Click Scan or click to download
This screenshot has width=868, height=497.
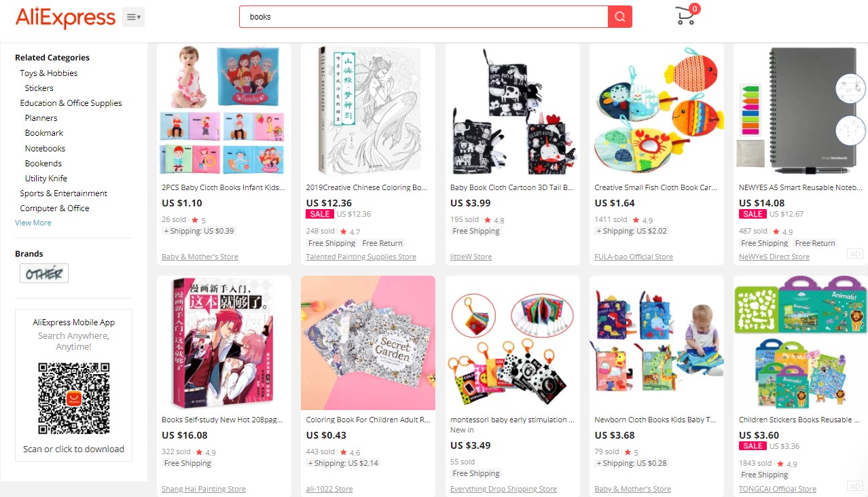coord(74,449)
